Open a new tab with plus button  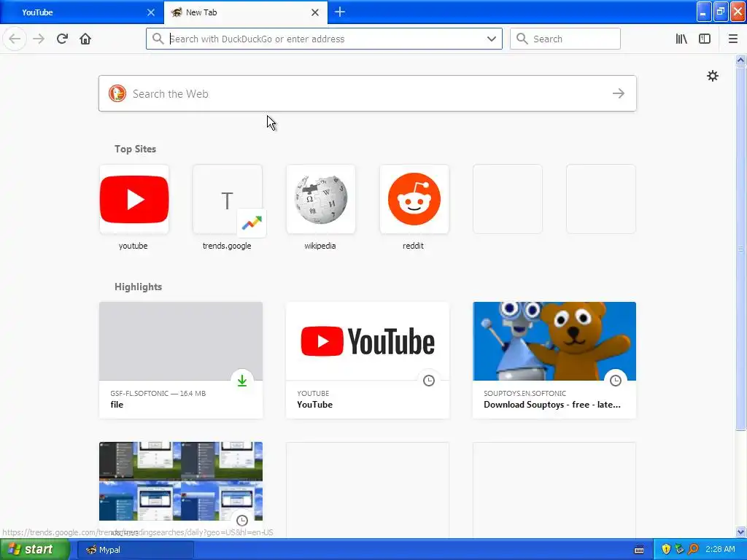pos(340,12)
